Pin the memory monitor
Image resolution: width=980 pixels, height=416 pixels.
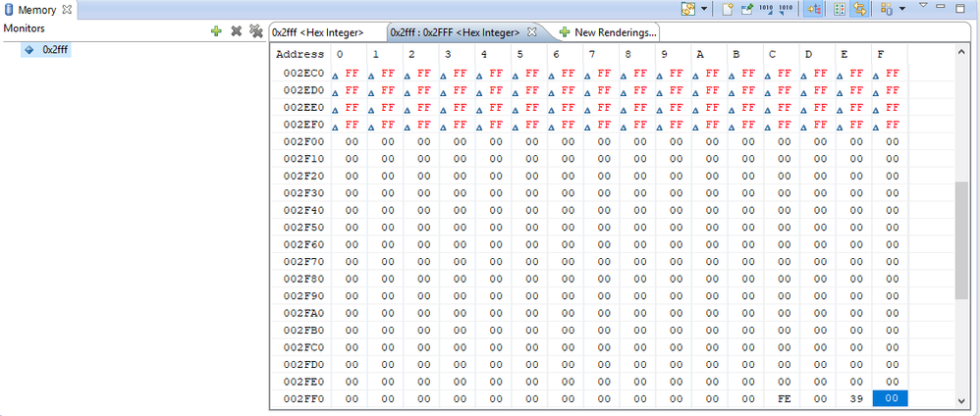coord(747,9)
